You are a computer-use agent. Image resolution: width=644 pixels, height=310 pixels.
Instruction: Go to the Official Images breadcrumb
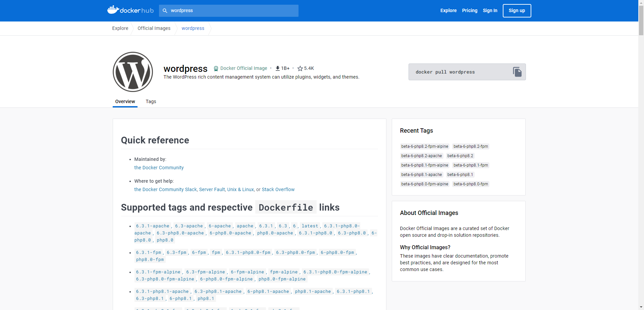(x=154, y=28)
